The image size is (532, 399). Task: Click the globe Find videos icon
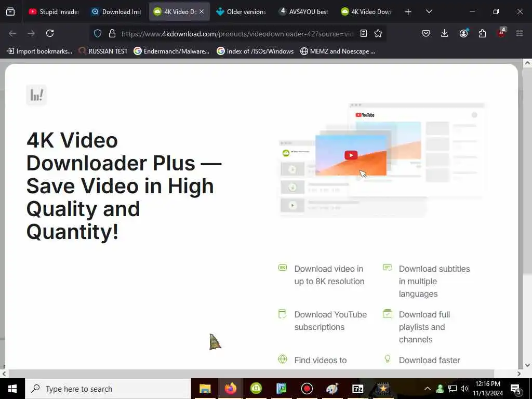[283, 359]
